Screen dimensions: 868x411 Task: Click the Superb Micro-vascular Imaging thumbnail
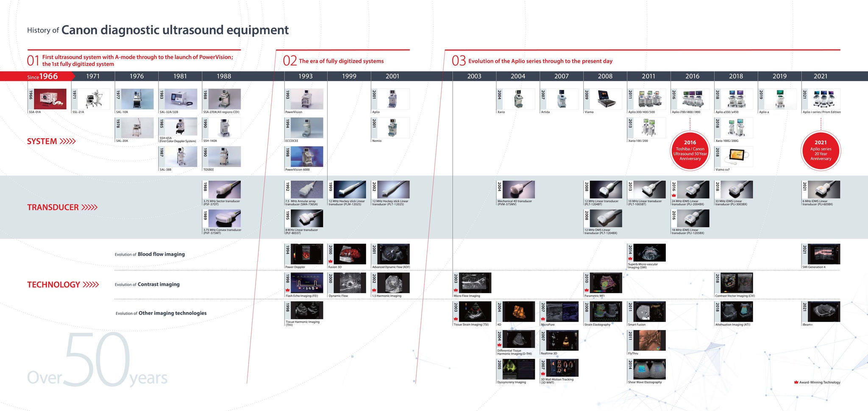[650, 253]
